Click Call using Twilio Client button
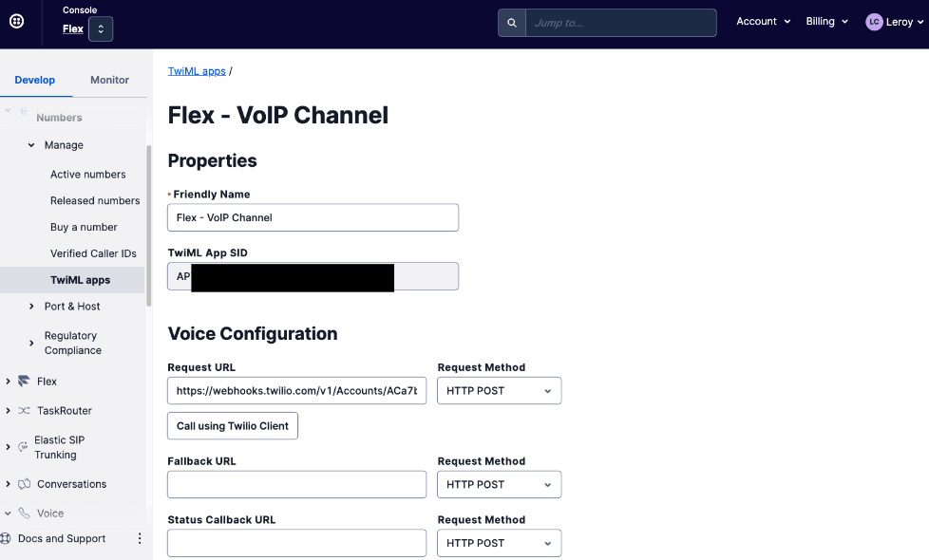The image size is (929, 560). [233, 425]
